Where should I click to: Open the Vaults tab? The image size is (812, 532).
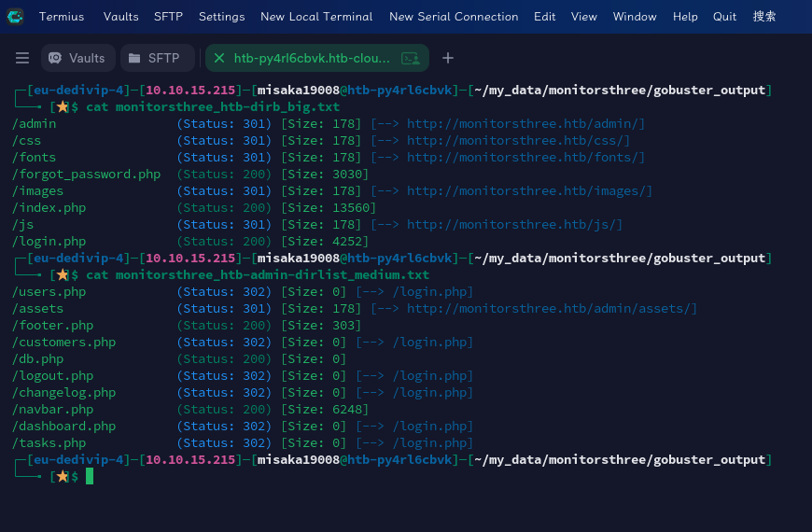pos(77,58)
